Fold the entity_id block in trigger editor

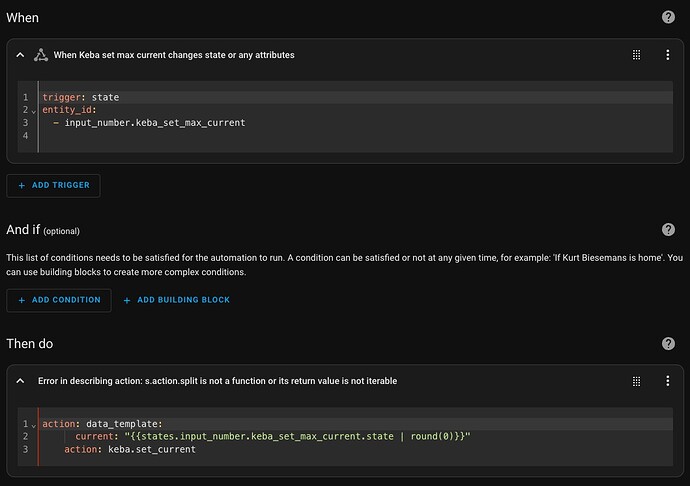33,110
